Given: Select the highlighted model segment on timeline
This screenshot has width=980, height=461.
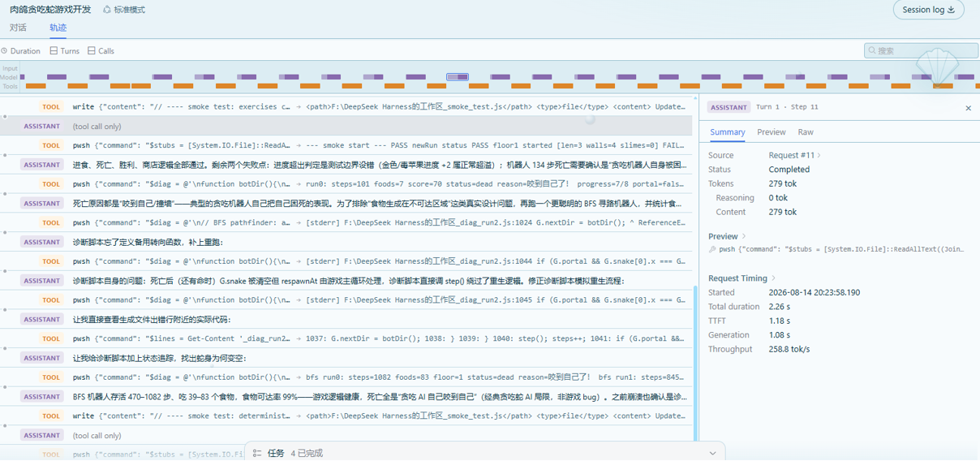Looking at the screenshot, I should pyautogui.click(x=458, y=77).
